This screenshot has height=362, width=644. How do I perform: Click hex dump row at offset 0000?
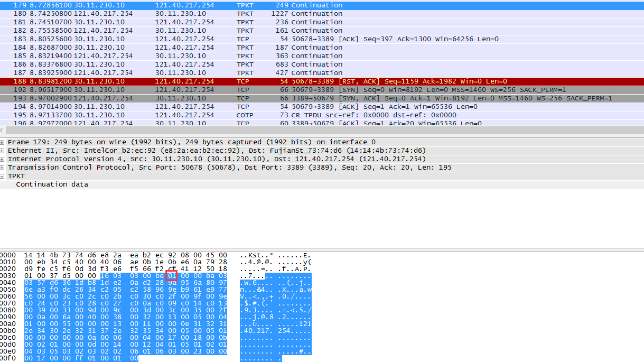[x=157, y=255]
